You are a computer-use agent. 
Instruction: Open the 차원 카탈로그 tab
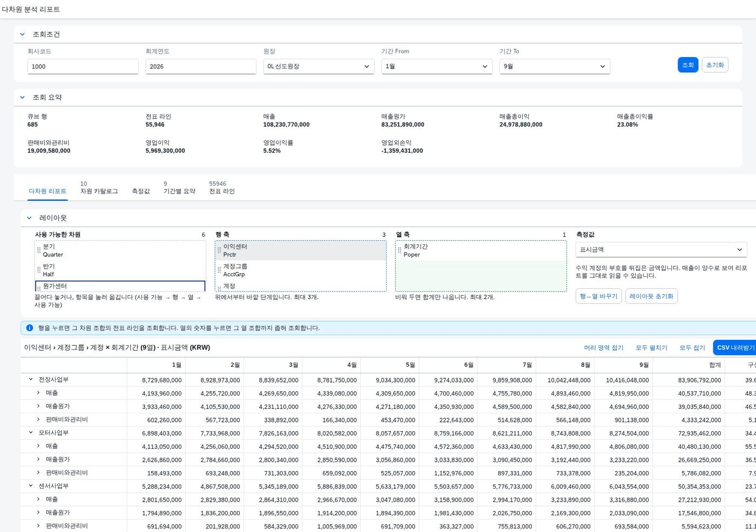(x=99, y=191)
